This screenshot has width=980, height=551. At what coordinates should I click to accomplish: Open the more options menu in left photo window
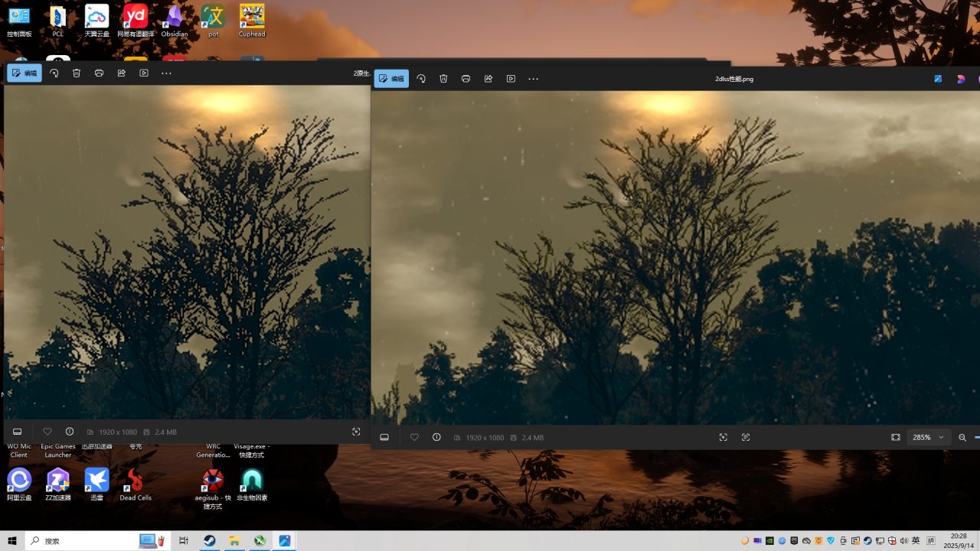(166, 73)
